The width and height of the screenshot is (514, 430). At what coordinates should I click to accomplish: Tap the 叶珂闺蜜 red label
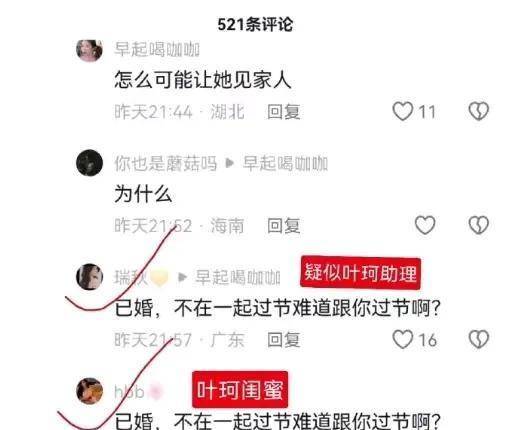click(240, 390)
